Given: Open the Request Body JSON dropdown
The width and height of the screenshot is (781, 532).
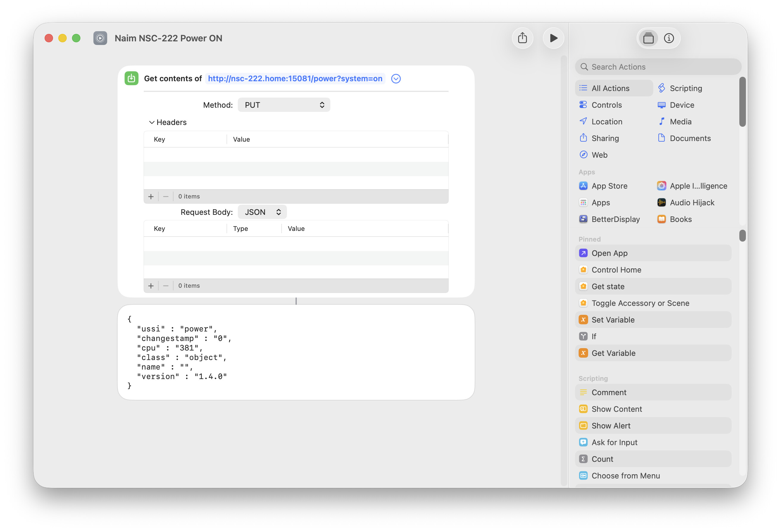Looking at the screenshot, I should coord(262,212).
